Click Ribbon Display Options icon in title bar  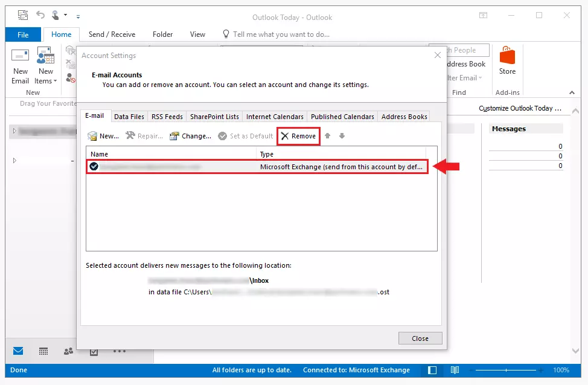(483, 15)
